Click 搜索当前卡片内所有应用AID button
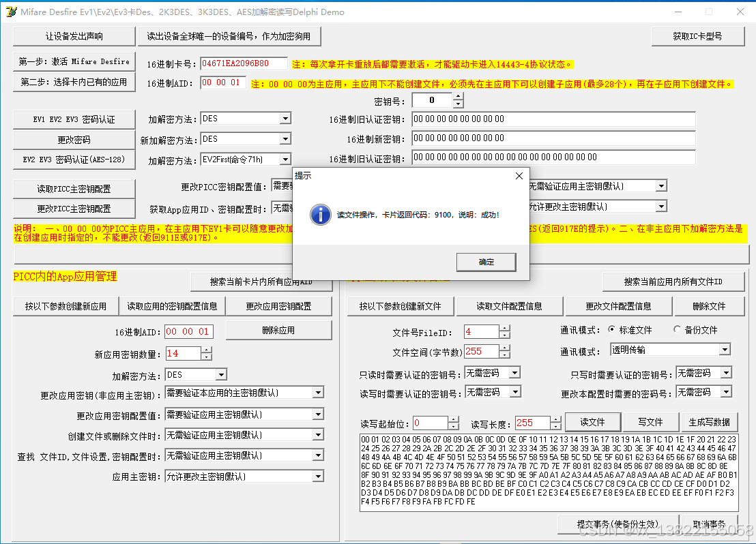756x544 pixels. (261, 282)
